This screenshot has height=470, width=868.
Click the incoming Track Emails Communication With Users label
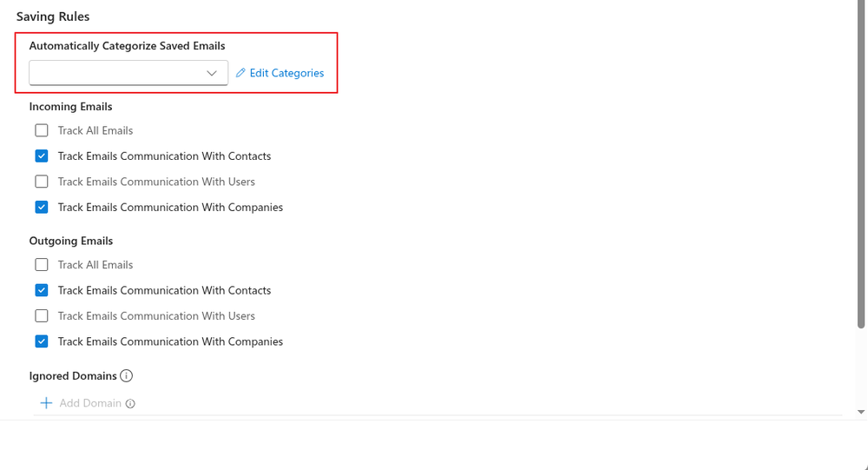(156, 182)
